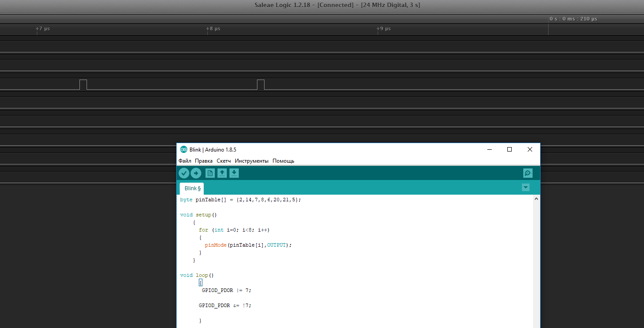
Task: Click the for loop line in setup
Action: coord(234,230)
